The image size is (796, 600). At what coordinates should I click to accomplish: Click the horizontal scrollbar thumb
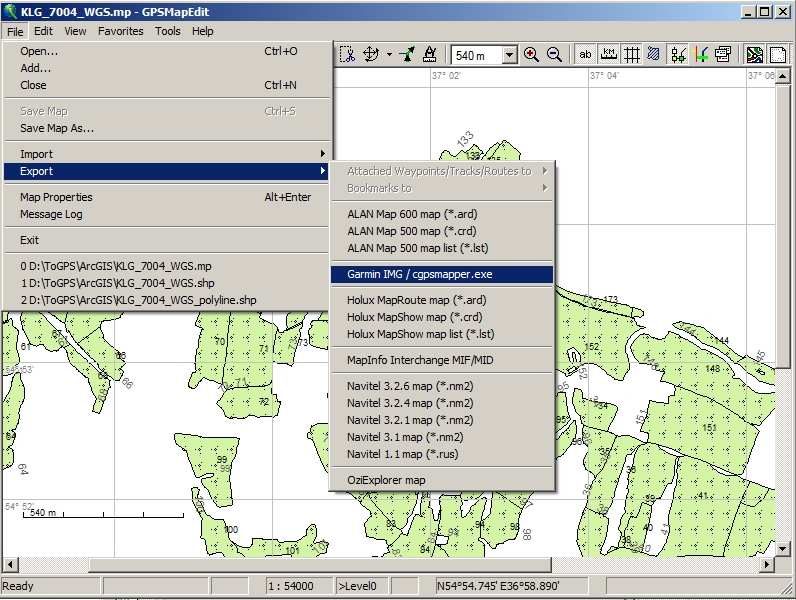(320, 564)
